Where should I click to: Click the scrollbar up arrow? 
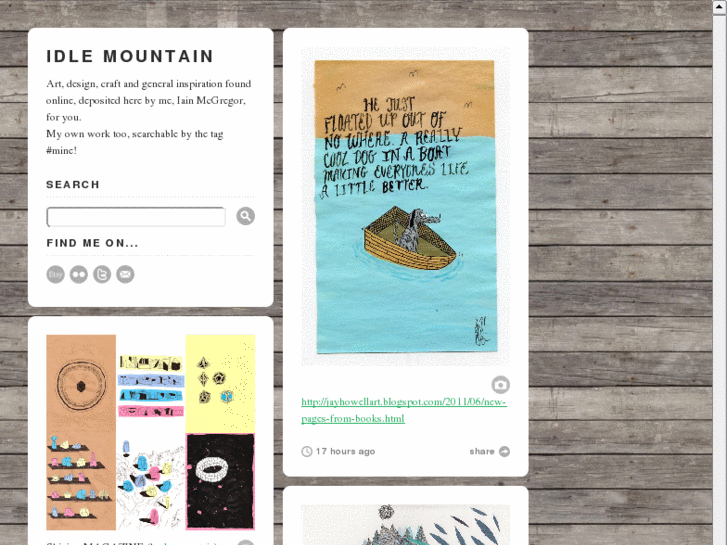click(x=720, y=7)
